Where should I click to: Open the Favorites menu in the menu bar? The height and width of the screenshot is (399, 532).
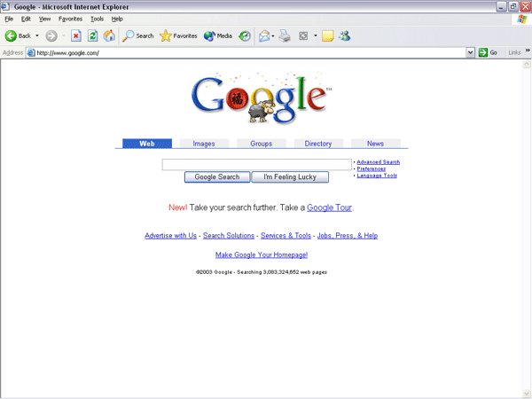point(70,19)
